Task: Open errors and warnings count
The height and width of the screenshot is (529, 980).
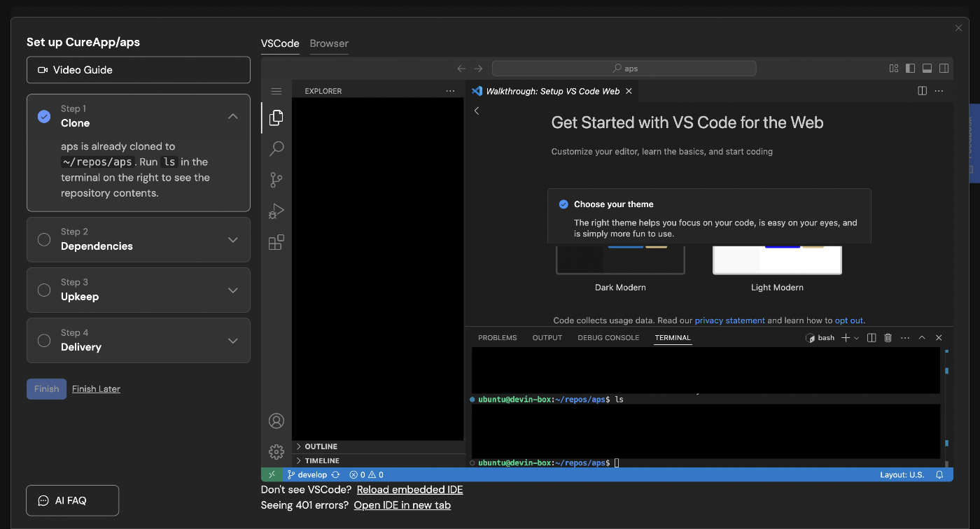Action: 366,474
